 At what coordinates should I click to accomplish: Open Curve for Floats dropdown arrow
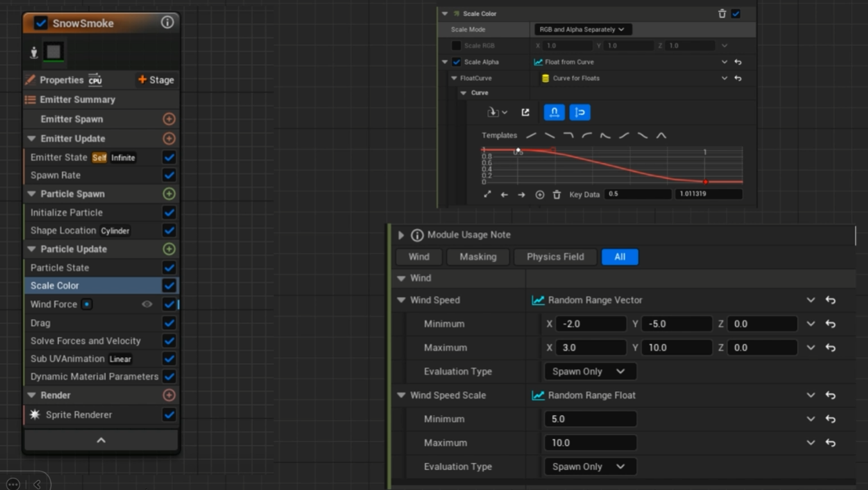[x=724, y=78]
